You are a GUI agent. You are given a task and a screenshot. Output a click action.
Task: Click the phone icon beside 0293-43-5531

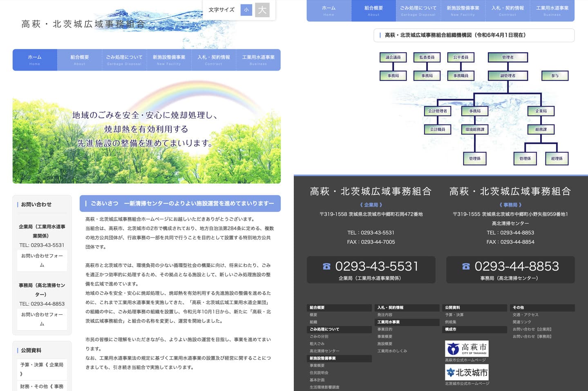coord(326,267)
